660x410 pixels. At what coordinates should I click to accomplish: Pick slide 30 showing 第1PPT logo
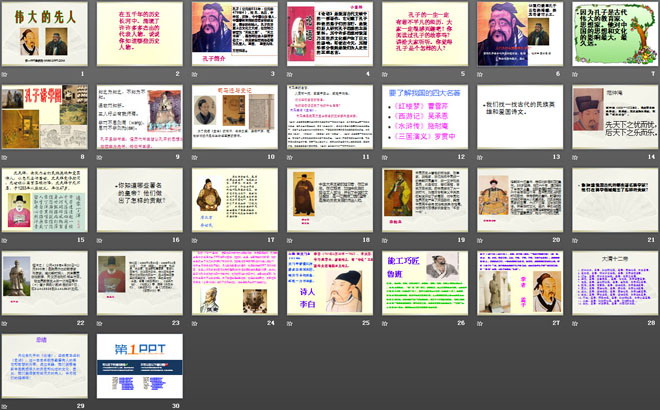(140, 366)
